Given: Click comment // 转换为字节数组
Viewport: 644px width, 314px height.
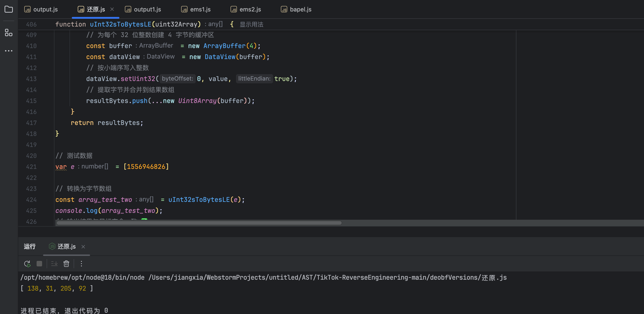Looking at the screenshot, I should (83, 189).
